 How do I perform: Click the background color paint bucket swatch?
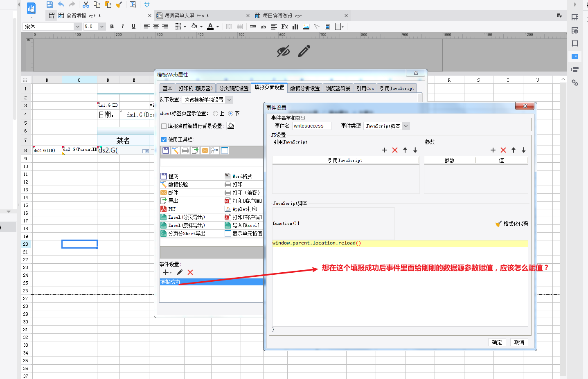click(x=194, y=27)
